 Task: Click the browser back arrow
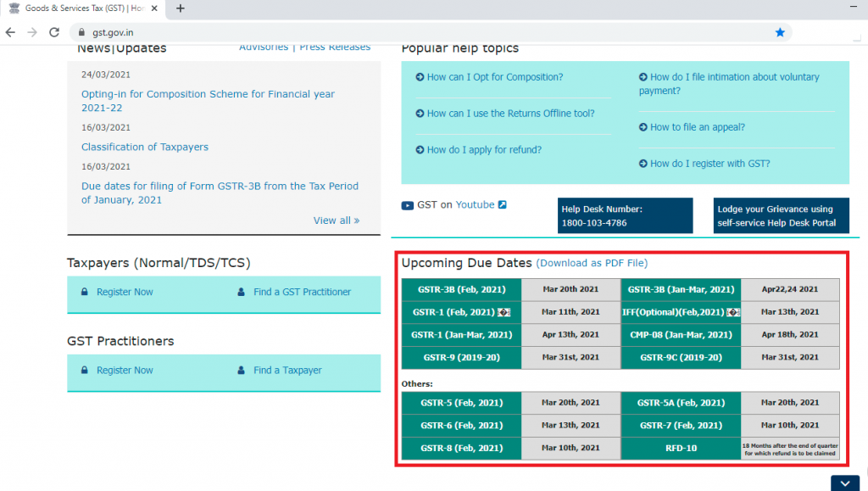point(9,32)
